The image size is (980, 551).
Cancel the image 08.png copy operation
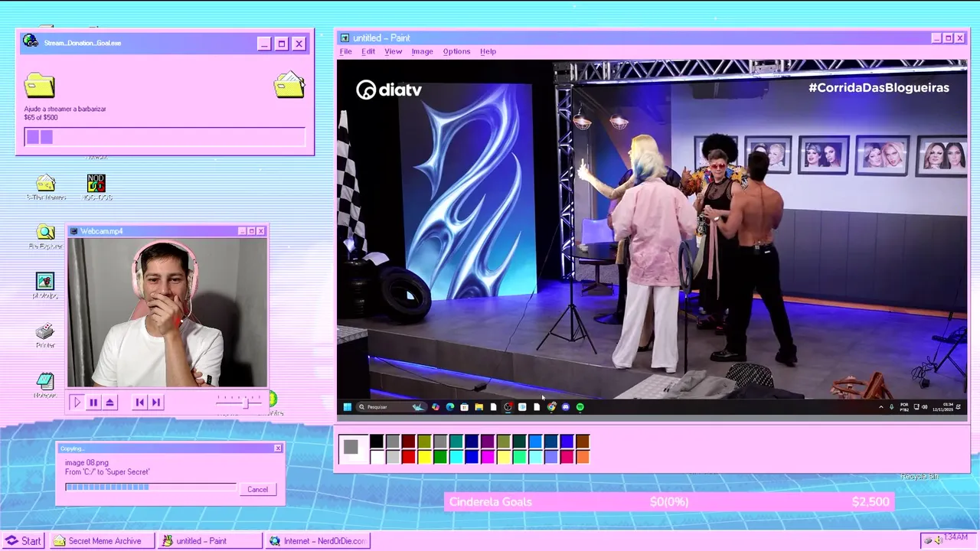tap(257, 490)
